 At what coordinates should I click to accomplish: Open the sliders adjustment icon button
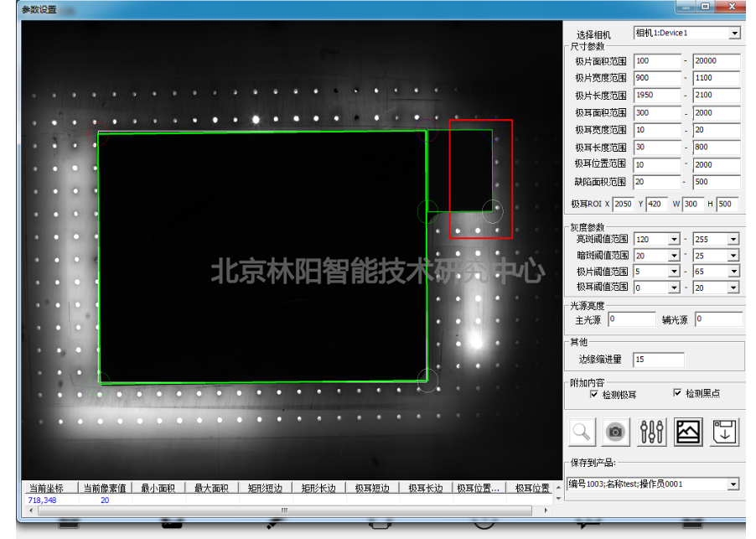[652, 432]
